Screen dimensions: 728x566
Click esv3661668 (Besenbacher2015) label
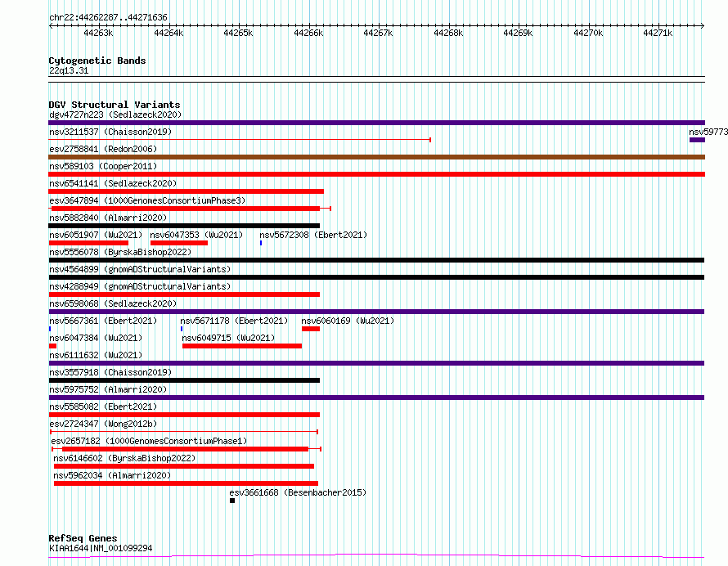click(298, 492)
